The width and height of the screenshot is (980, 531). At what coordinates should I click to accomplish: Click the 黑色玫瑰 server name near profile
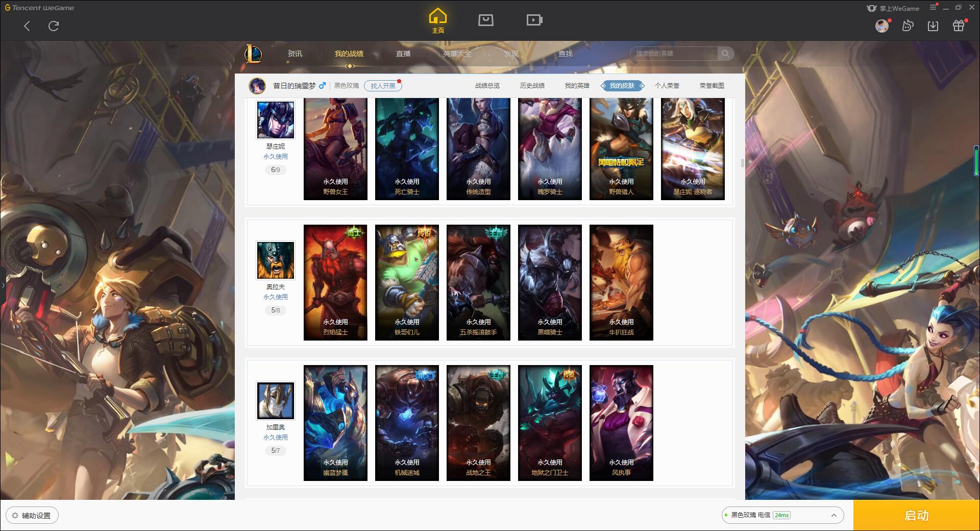pos(347,86)
